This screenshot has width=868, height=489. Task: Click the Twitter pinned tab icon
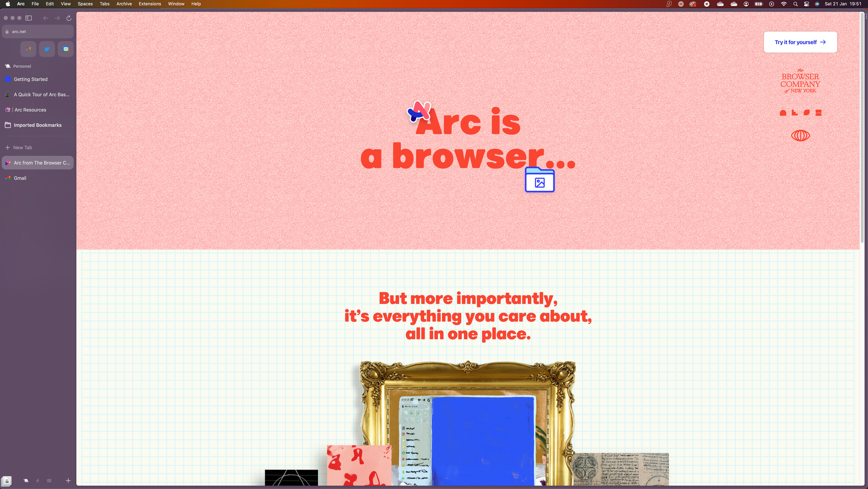47,49
